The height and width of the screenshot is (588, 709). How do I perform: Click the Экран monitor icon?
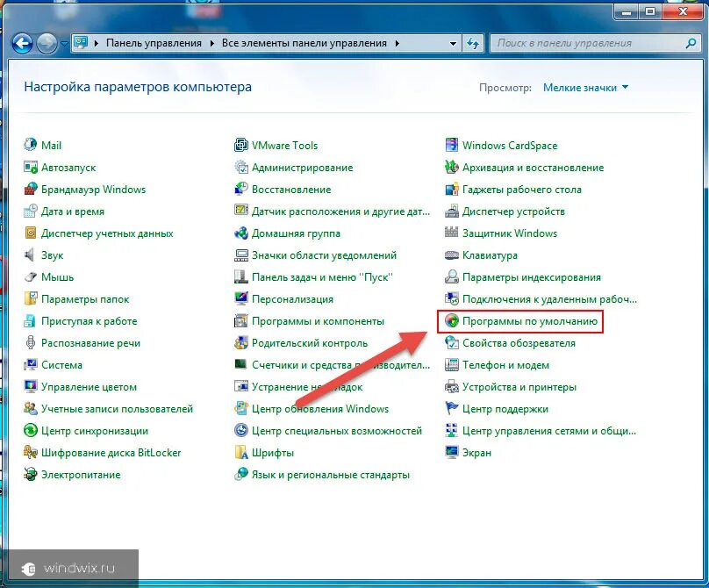point(452,452)
